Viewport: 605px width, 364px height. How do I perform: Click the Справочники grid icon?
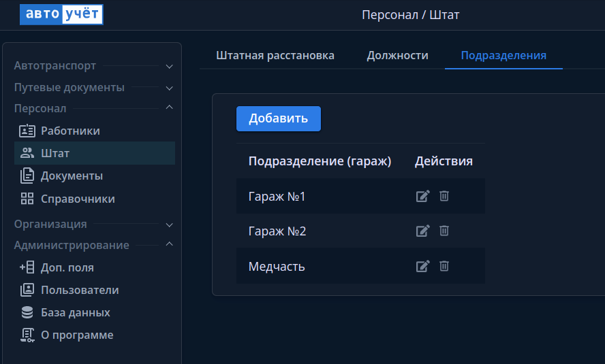tap(27, 199)
